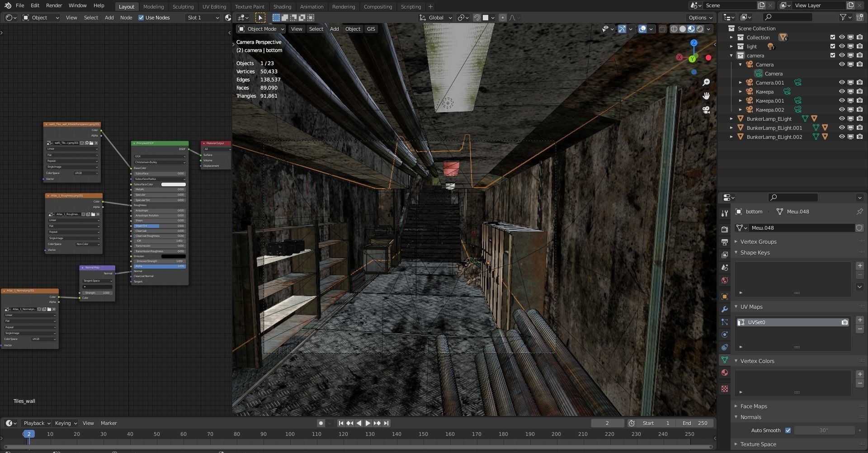Viewport: 868px width, 453px height.
Task: Open the Options dropdown in viewport header
Action: point(700,18)
